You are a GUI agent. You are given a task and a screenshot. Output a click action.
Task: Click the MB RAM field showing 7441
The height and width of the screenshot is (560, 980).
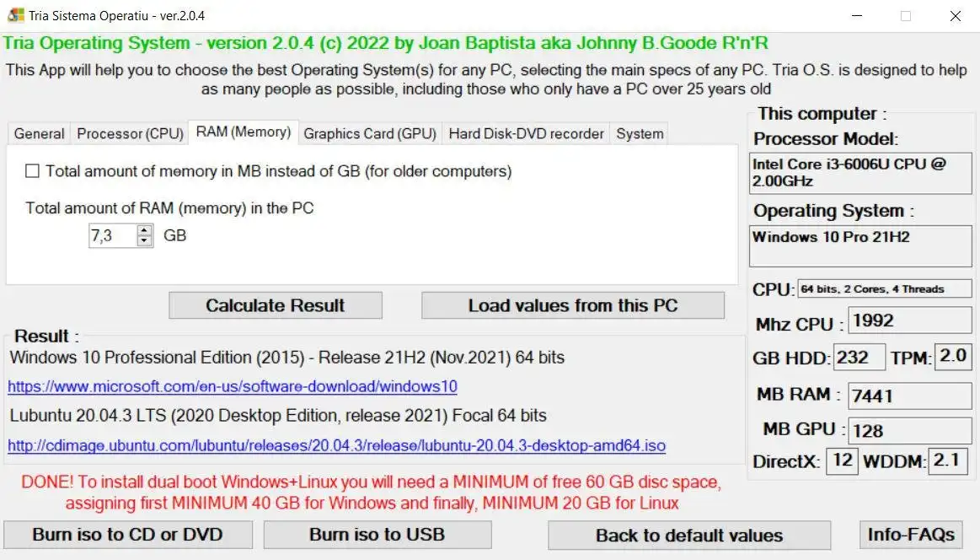coord(910,396)
